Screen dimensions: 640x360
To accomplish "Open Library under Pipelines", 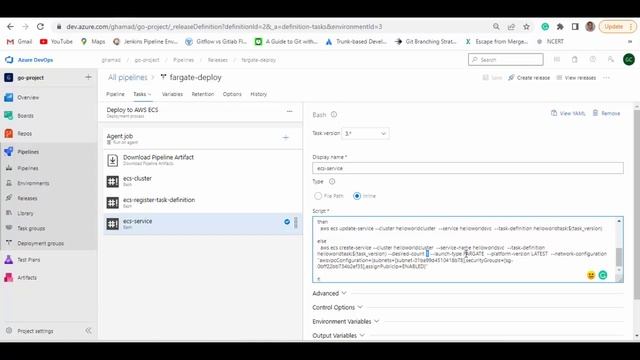I will coord(25,213).
